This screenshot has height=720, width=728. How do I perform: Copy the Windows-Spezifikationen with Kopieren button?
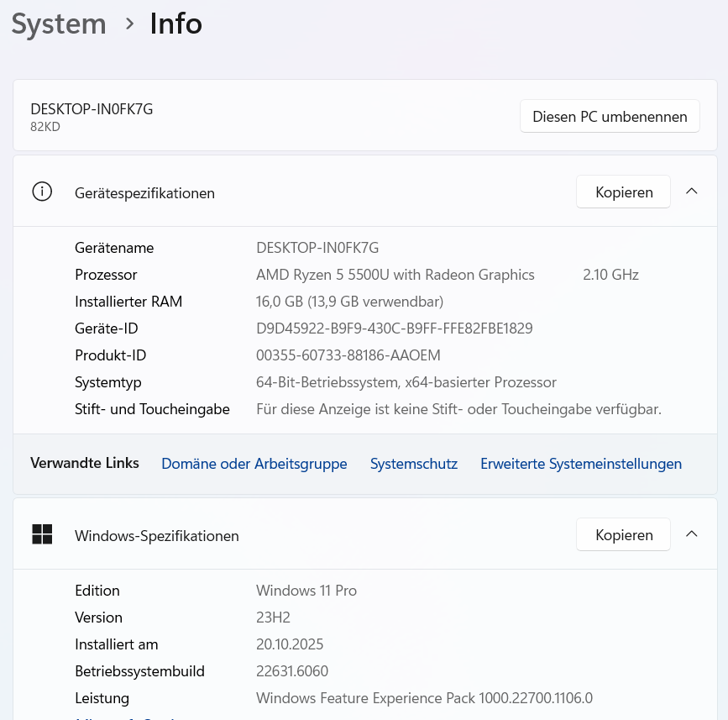624,534
